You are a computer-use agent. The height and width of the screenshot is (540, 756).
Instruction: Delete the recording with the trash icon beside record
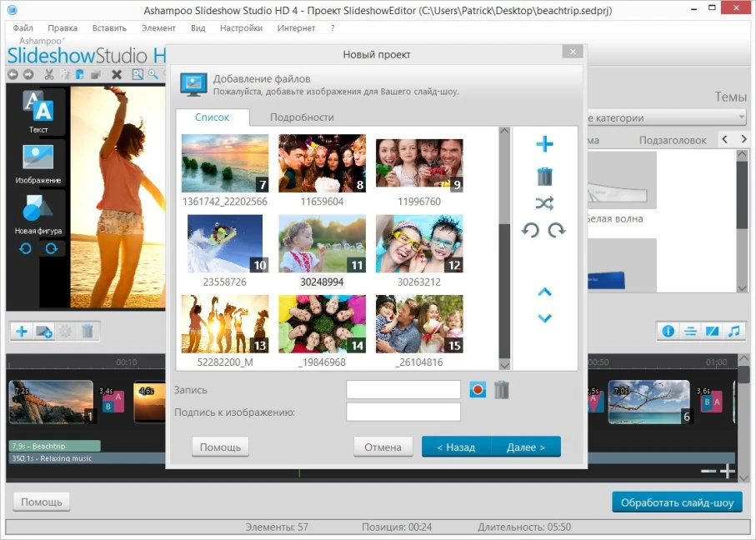point(501,389)
